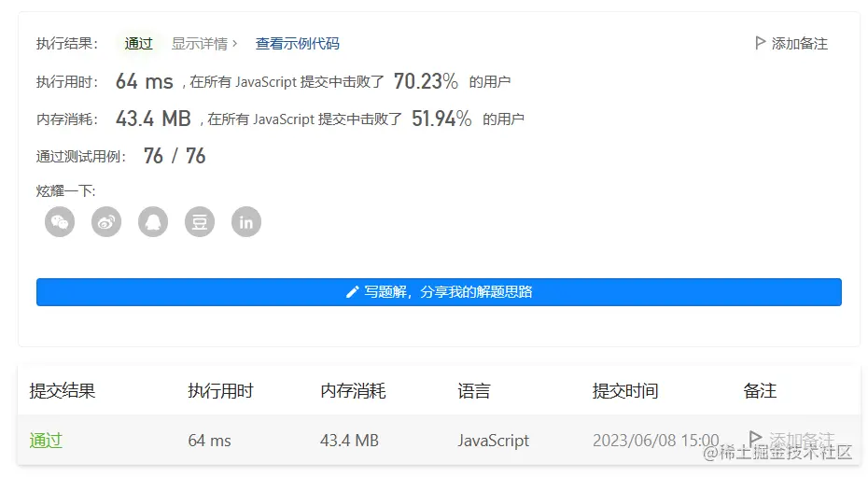Click the flag icon beside top 添加备注
The width and height of the screenshot is (868, 477).
760,43
